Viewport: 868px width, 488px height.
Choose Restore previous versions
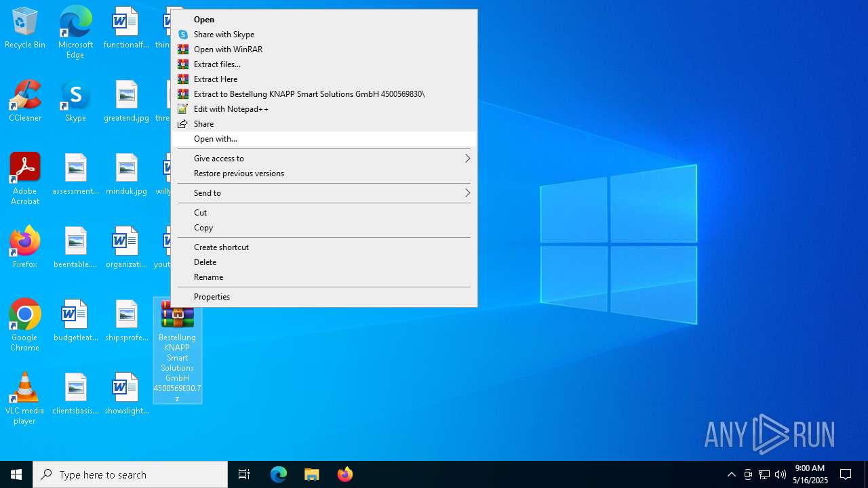click(324, 174)
